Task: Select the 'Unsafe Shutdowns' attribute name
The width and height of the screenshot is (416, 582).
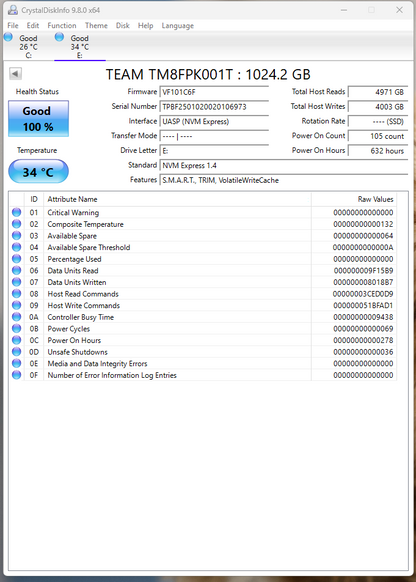Action: click(x=78, y=352)
